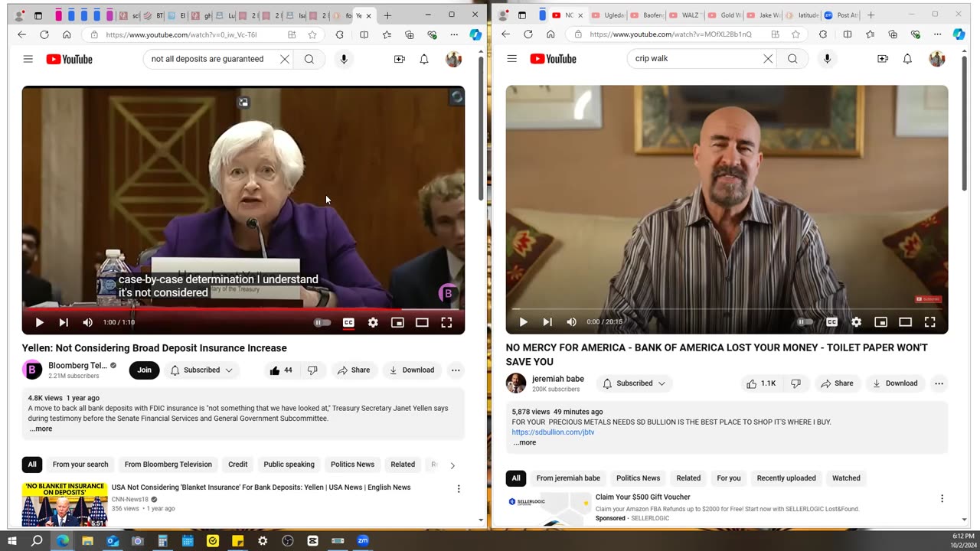Viewport: 980px width, 551px height.
Task: Enter fullscreen on left video
Action: click(446, 322)
